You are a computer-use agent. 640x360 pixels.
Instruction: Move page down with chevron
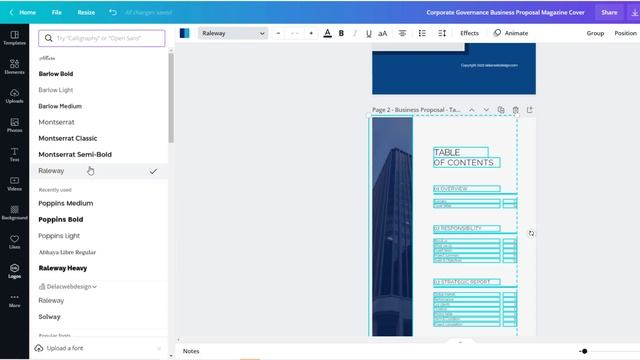[486, 110]
